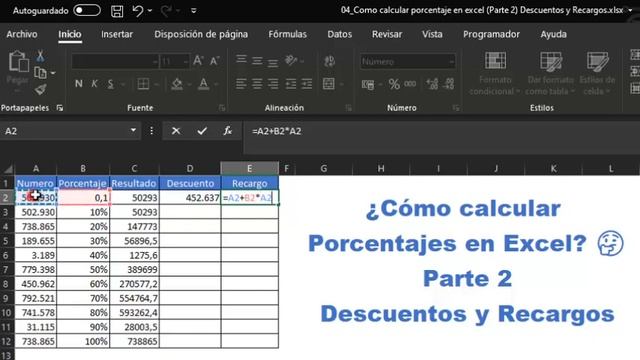Image resolution: width=640 pixels, height=360 pixels.
Task: Click the Fill color bucket icon
Action: tap(177, 84)
